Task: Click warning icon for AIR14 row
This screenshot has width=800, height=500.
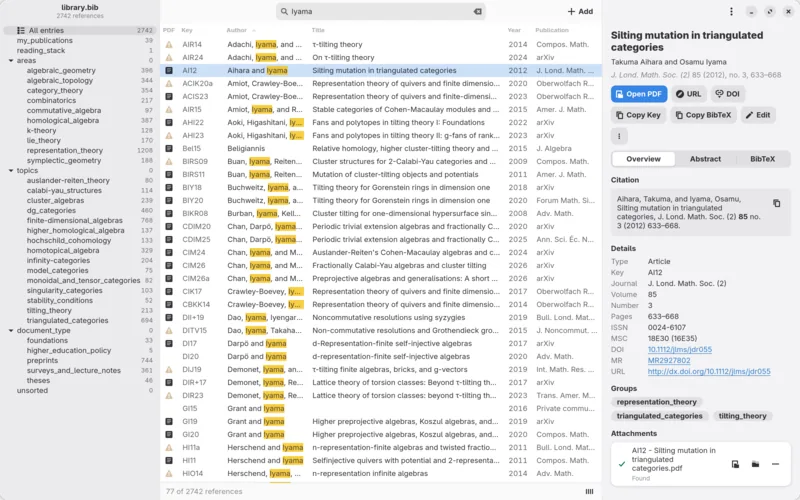Action: coord(169,44)
